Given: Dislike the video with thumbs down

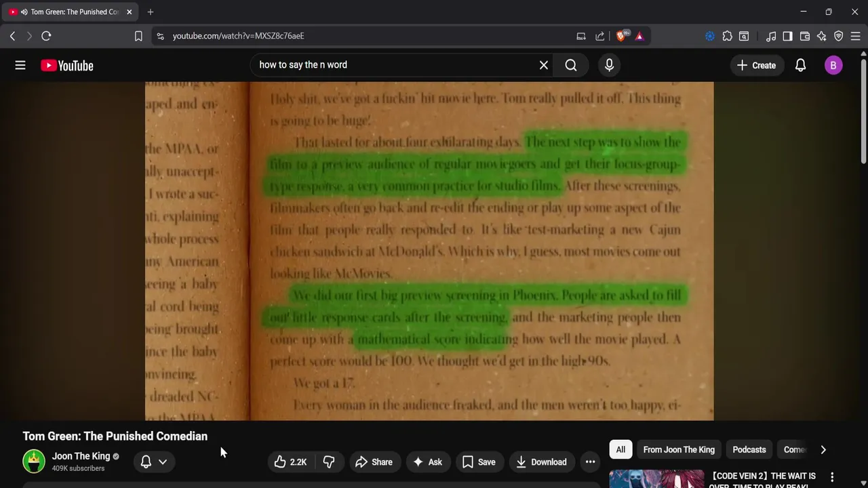Looking at the screenshot, I should [x=329, y=462].
